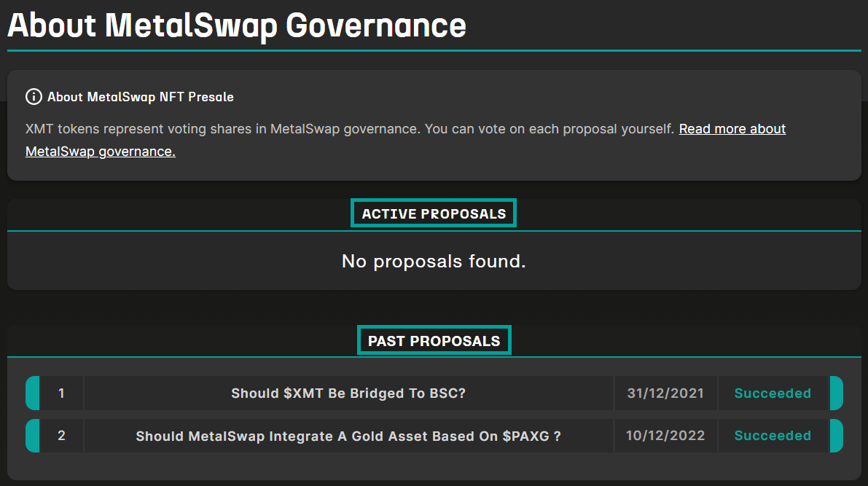Click the Succeeded status of proposal 1
The width and height of the screenshot is (868, 486).
773,393
